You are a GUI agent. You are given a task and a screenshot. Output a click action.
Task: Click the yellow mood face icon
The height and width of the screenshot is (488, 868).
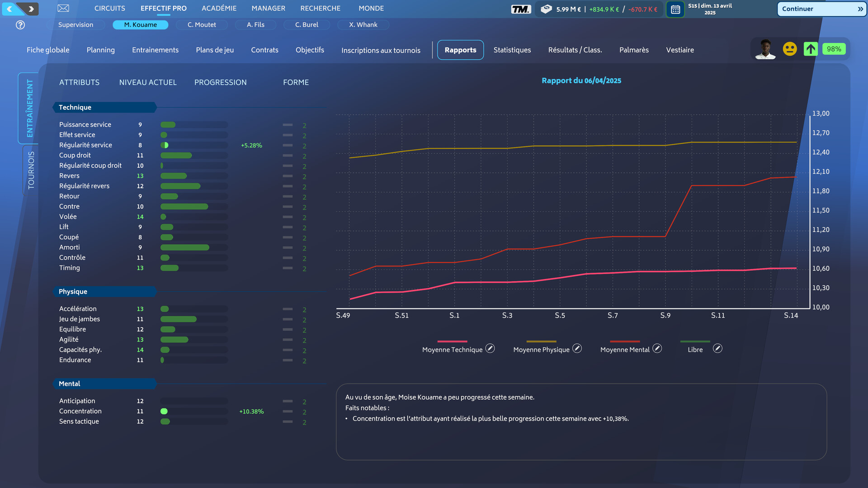(789, 49)
